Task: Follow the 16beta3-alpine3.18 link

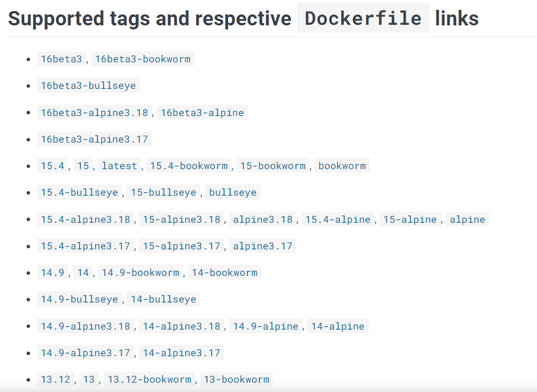Action: click(94, 113)
